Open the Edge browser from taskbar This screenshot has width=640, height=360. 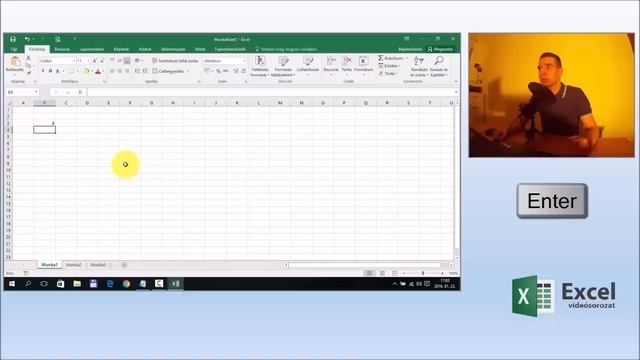click(110, 284)
